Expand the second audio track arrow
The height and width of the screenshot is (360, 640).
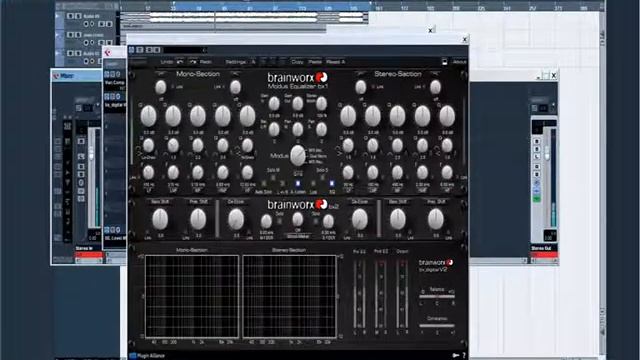point(58,35)
